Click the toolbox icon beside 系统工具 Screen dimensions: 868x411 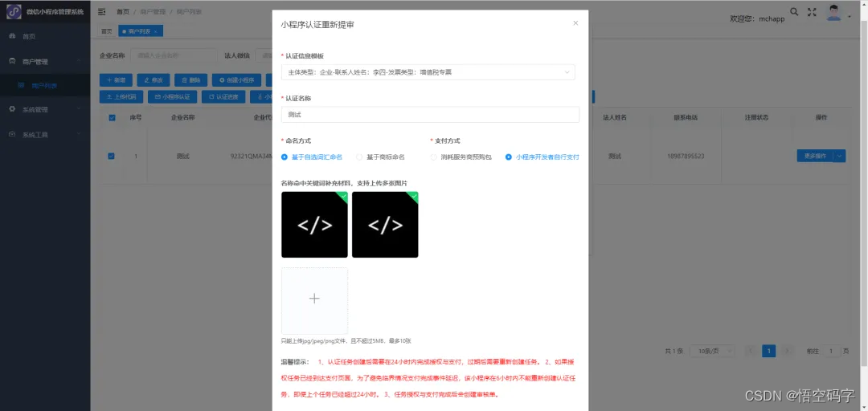(12, 134)
